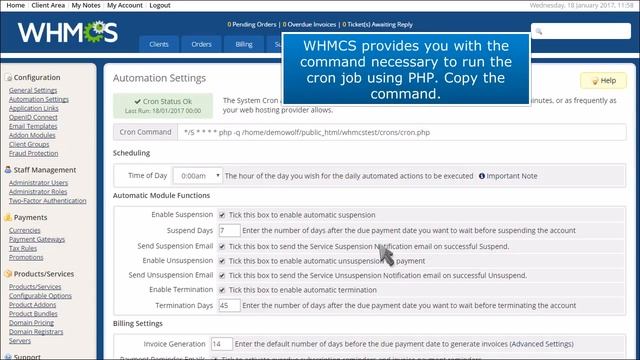Click the Products/Services section icon
The height and width of the screenshot is (360, 640).
[8, 274]
